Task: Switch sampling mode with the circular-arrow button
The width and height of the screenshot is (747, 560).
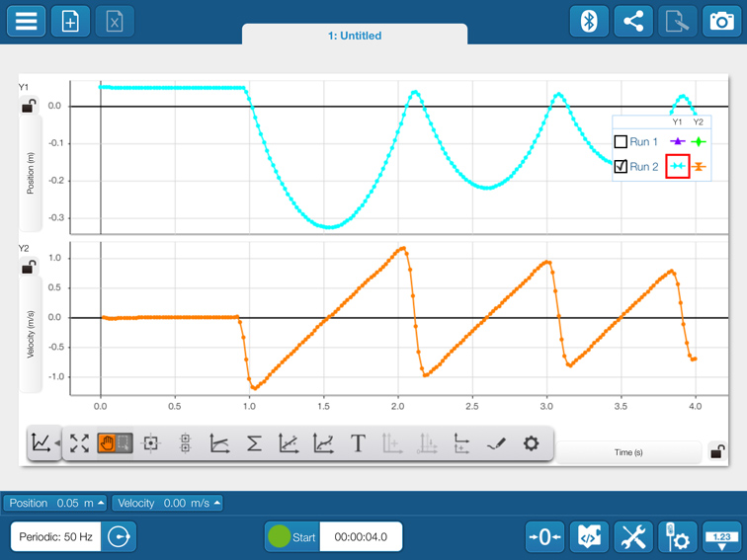Action: [119, 536]
